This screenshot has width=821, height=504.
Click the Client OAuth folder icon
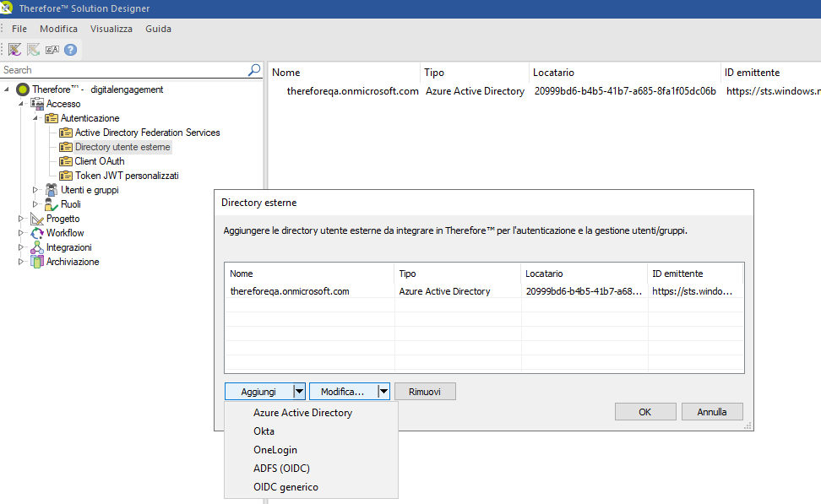[x=66, y=160]
